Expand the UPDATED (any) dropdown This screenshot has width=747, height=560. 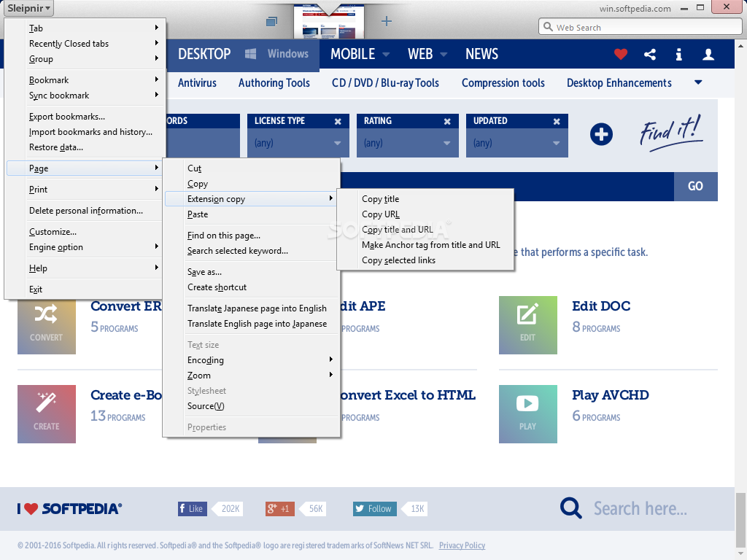(517, 143)
